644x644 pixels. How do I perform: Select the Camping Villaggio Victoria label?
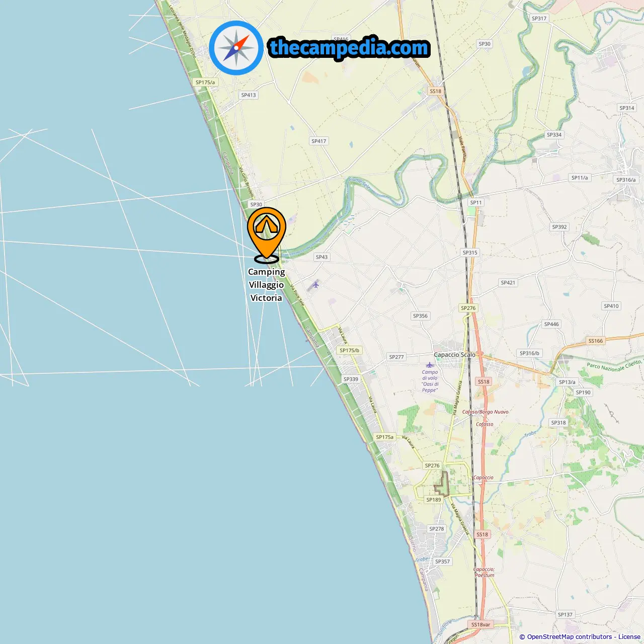[x=266, y=285]
